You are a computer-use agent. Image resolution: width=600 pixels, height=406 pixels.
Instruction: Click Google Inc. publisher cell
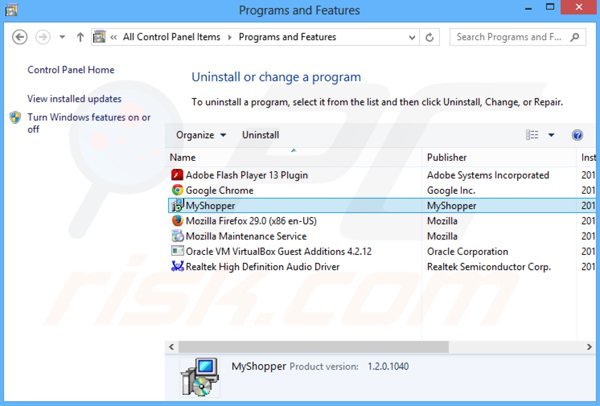(x=451, y=191)
